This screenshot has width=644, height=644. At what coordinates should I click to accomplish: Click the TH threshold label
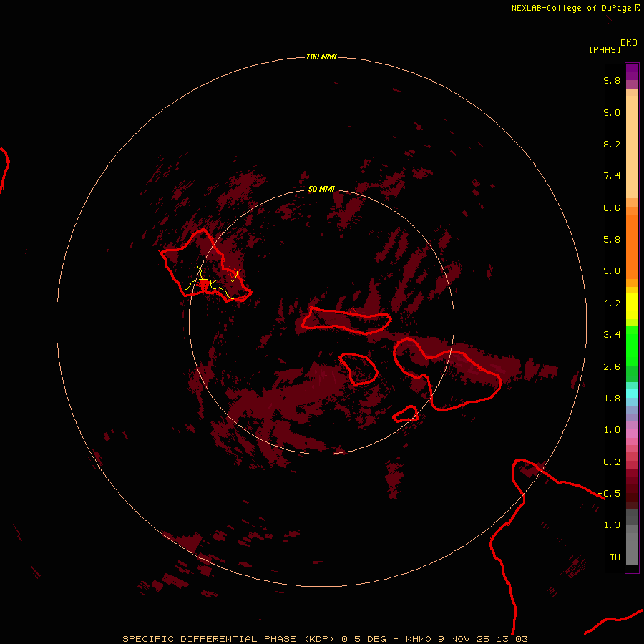click(x=615, y=557)
